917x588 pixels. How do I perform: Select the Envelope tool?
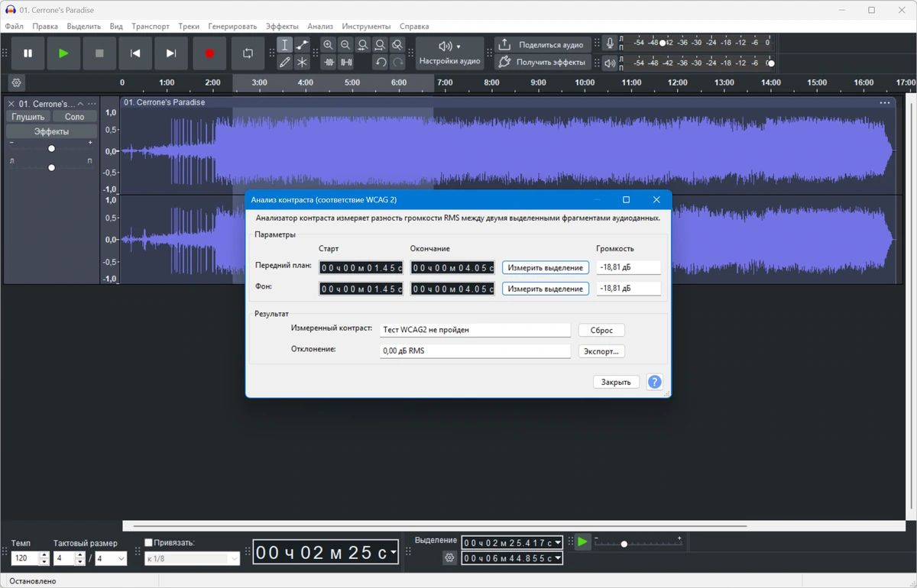[x=302, y=45]
